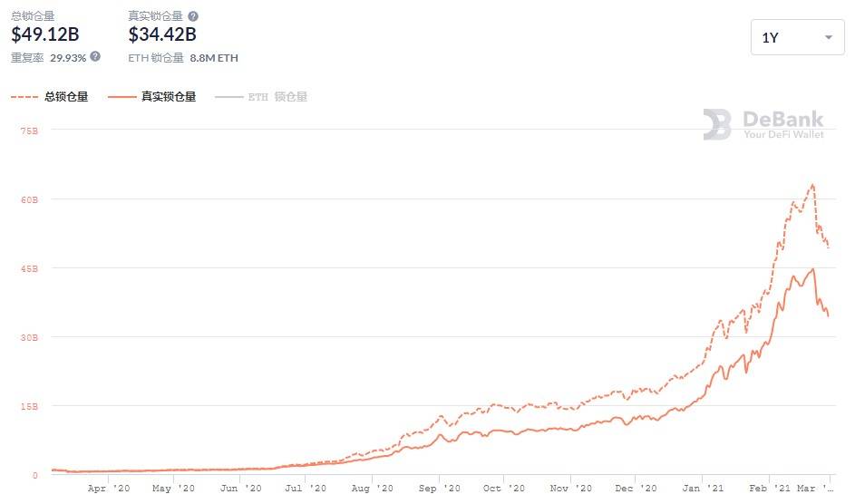The width and height of the screenshot is (855, 504).
Task: Toggle 真实锁仓量 series in chart legend
Action: 168,97
